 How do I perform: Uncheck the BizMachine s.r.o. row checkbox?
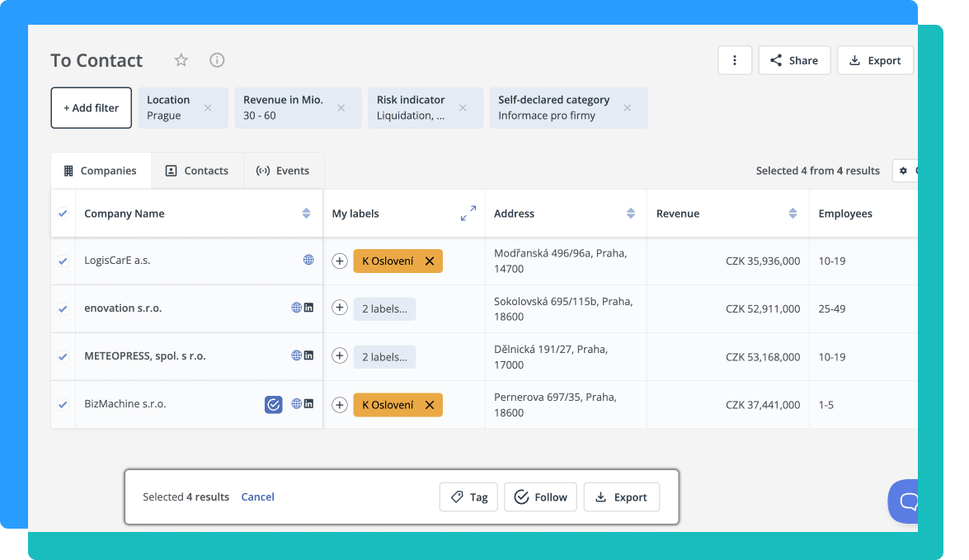tap(63, 405)
